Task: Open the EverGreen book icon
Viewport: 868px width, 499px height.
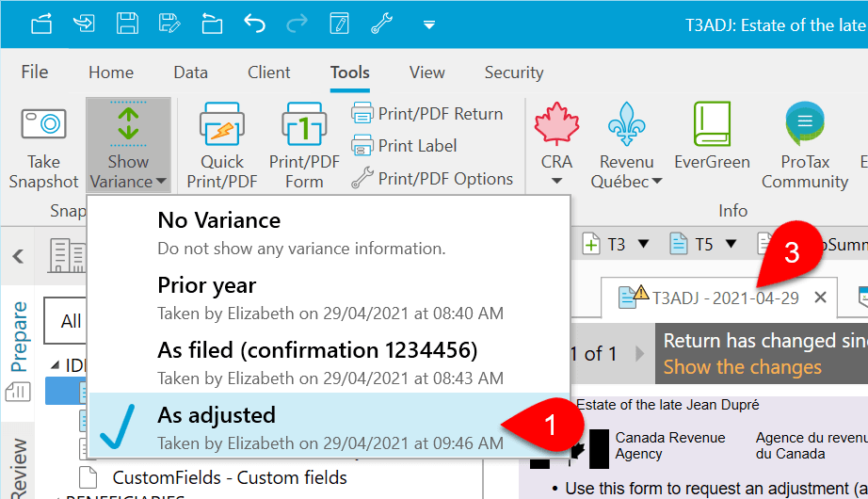Action: 712,137
